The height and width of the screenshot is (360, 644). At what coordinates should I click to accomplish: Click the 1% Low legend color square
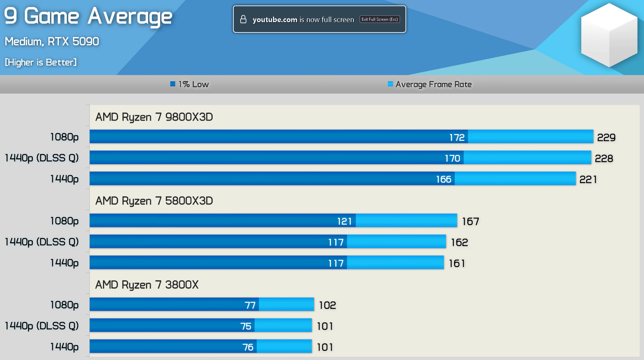coord(173,84)
